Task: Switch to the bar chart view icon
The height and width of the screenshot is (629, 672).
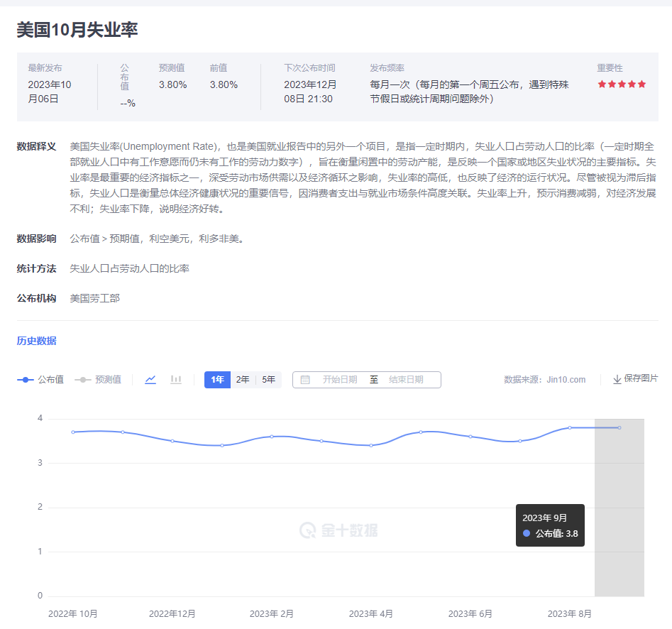Action: coord(177,380)
